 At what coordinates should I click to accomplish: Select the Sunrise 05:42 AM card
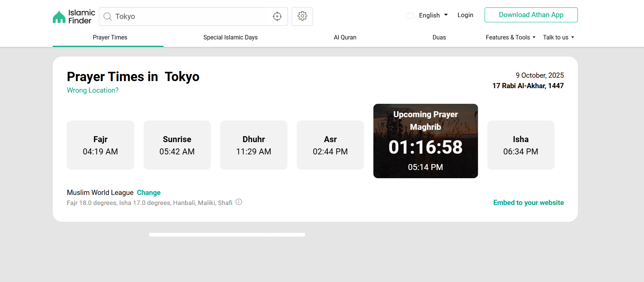point(177,145)
